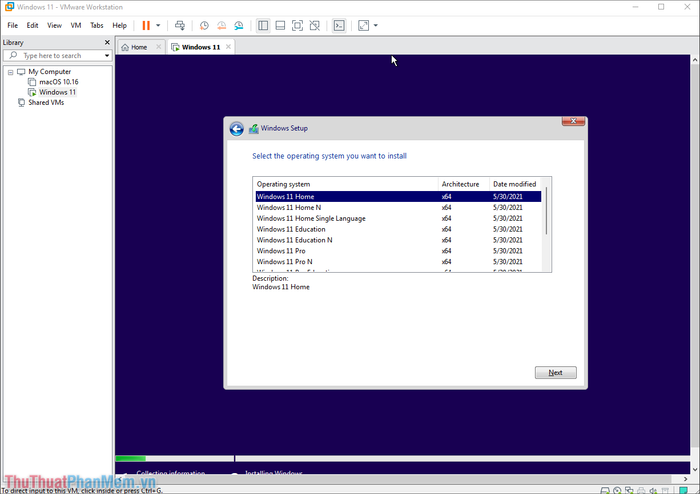The height and width of the screenshot is (494, 700).
Task: Click the stretch guest display icon
Action: 363,25
